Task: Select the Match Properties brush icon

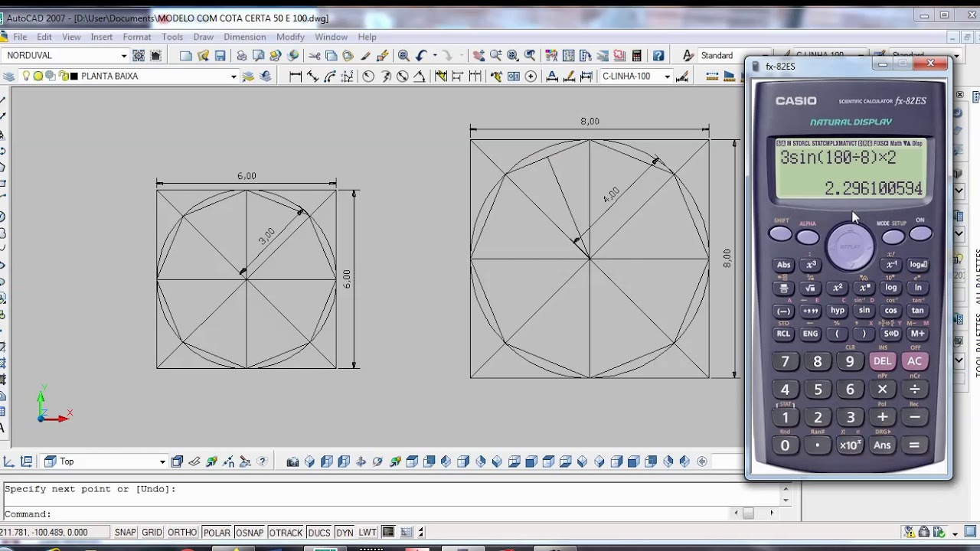Action: click(382, 56)
